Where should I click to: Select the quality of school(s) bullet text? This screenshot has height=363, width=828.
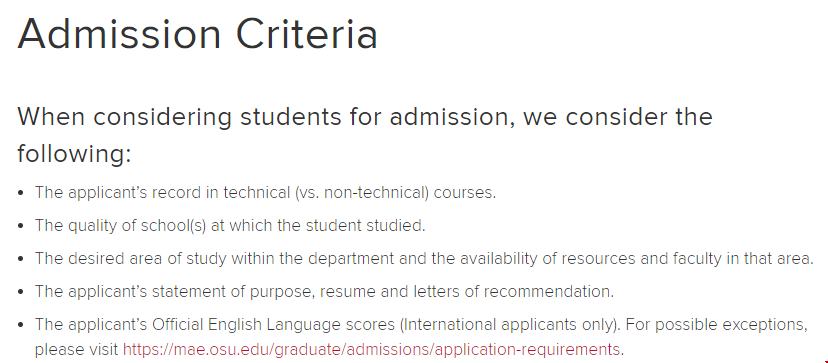click(230, 226)
